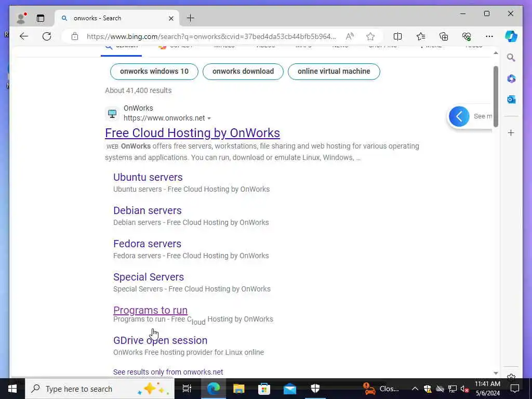The height and width of the screenshot is (399, 532).
Task: Open Special Servers link
Action: [x=149, y=277]
